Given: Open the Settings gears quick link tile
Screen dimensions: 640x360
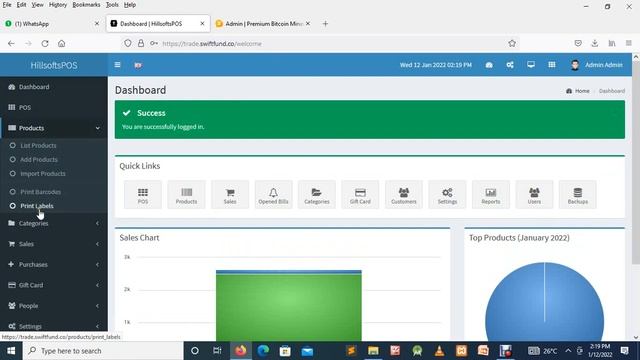Looking at the screenshot, I should point(447,195).
